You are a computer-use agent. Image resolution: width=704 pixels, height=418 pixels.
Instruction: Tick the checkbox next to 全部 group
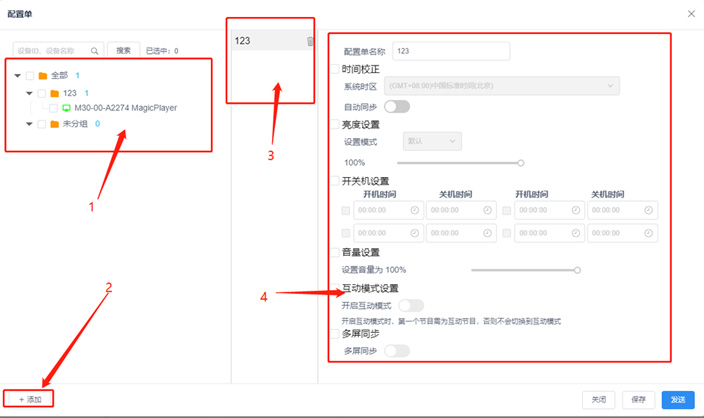pyautogui.click(x=30, y=76)
